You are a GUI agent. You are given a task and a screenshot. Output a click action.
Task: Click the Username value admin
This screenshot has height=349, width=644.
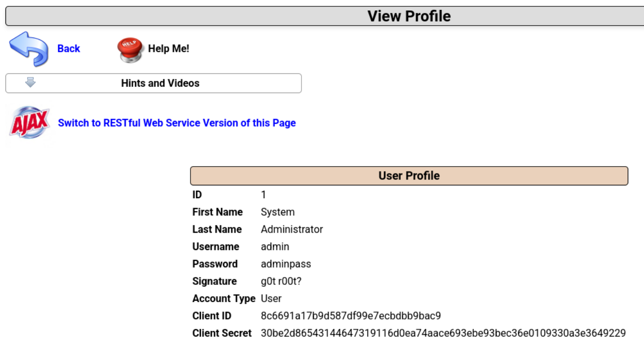275,246
